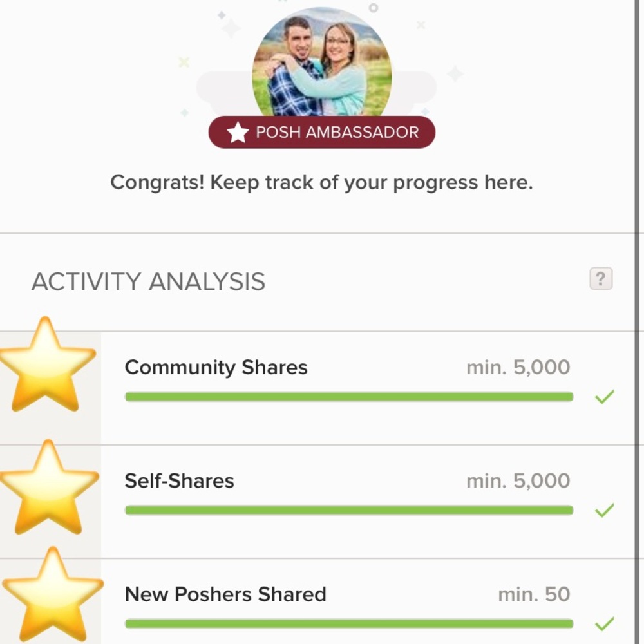Click the Community Shares green progress bar
The image size is (644, 644).
pyautogui.click(x=348, y=397)
